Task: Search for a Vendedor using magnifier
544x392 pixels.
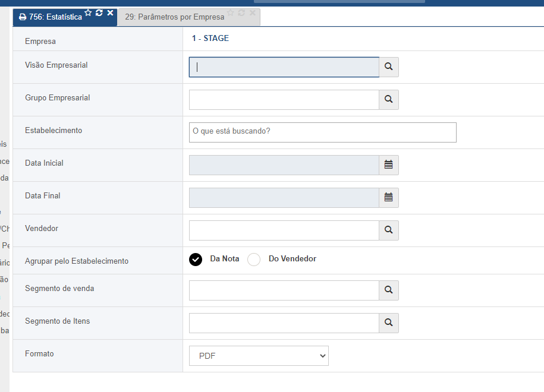Action: pyautogui.click(x=389, y=230)
